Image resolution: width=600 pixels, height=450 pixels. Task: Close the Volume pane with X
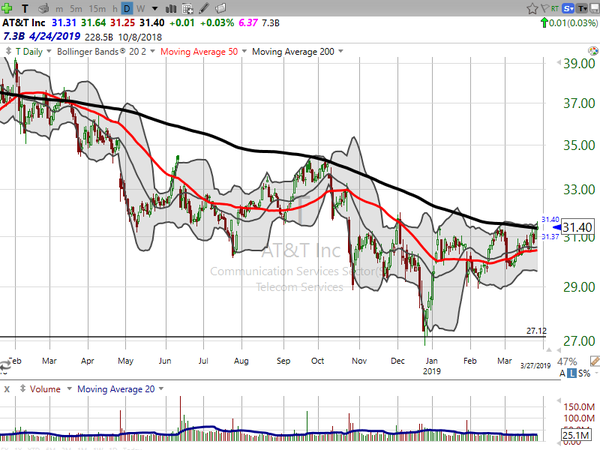coord(7,389)
